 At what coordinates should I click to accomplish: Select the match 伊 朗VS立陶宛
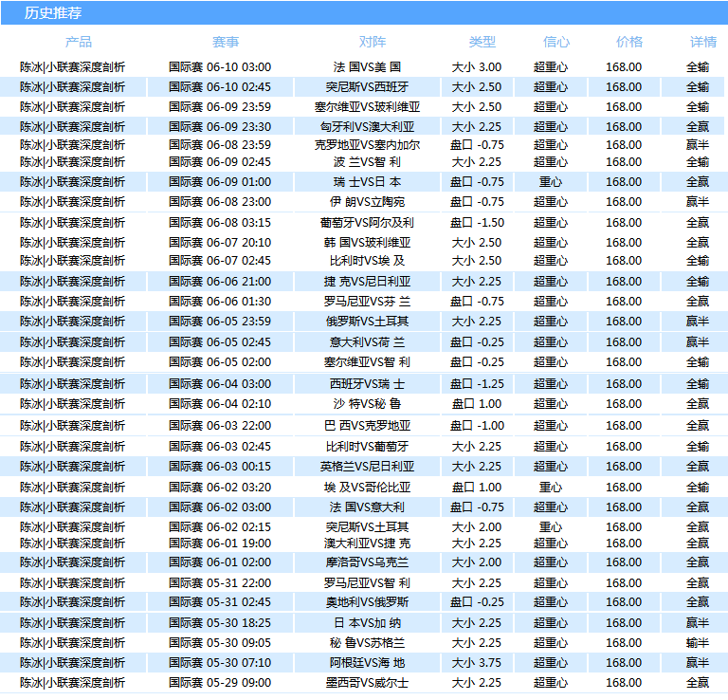pyautogui.click(x=367, y=202)
